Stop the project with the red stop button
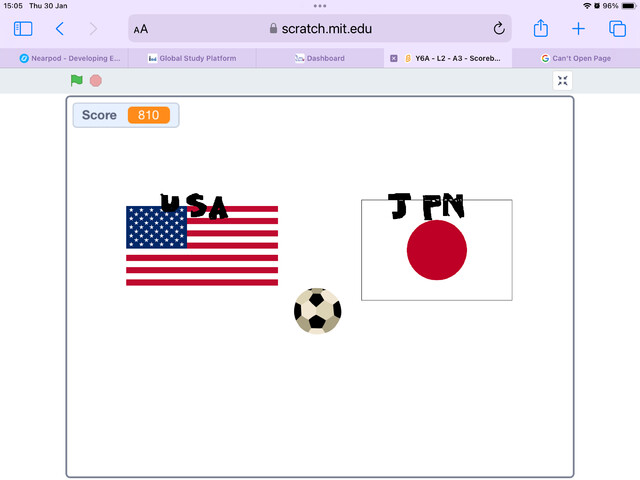The image size is (640, 480). click(96, 81)
